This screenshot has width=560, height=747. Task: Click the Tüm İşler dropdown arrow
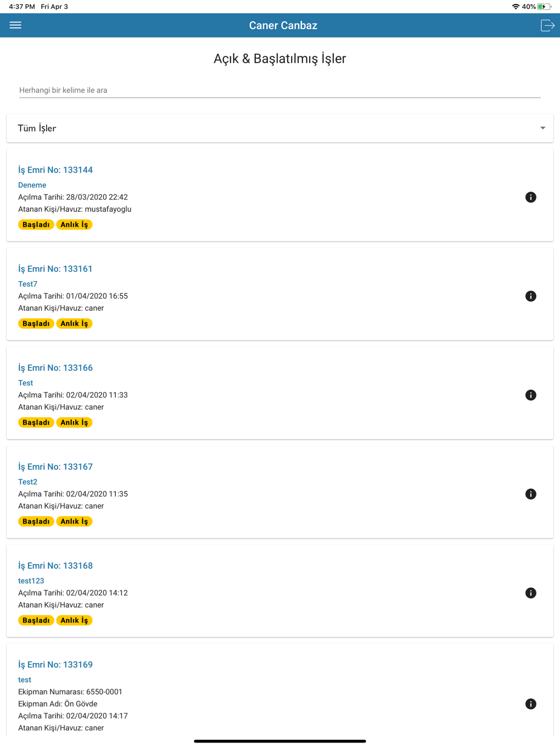(543, 128)
